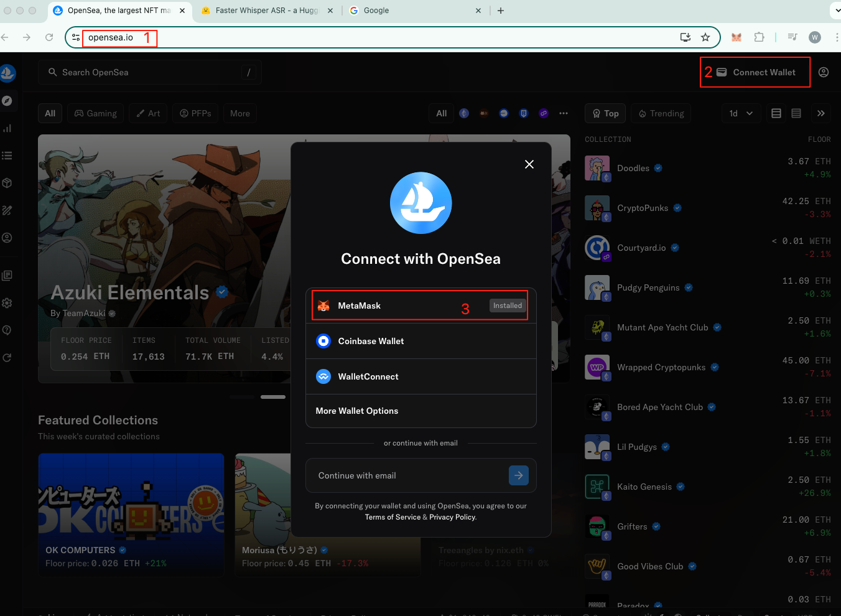Image resolution: width=841 pixels, height=616 pixels.
Task: Close the Connect with OpenSea dialog
Action: coord(529,164)
